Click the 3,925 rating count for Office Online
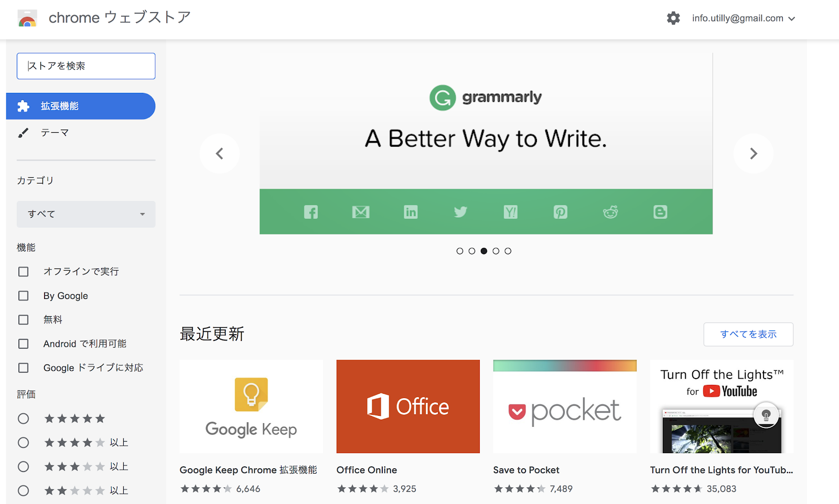This screenshot has width=839, height=504. (404, 489)
